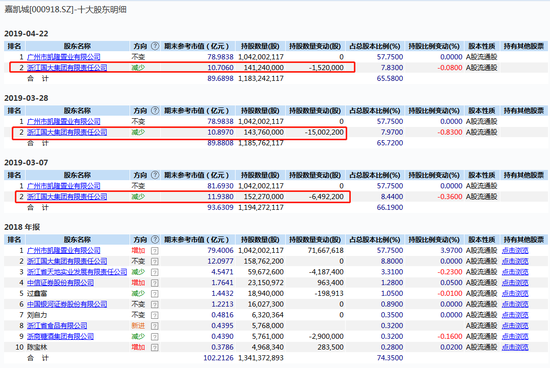
Task: Click 点击浏览 link in the 过鑫富 row
Action: pos(515,294)
